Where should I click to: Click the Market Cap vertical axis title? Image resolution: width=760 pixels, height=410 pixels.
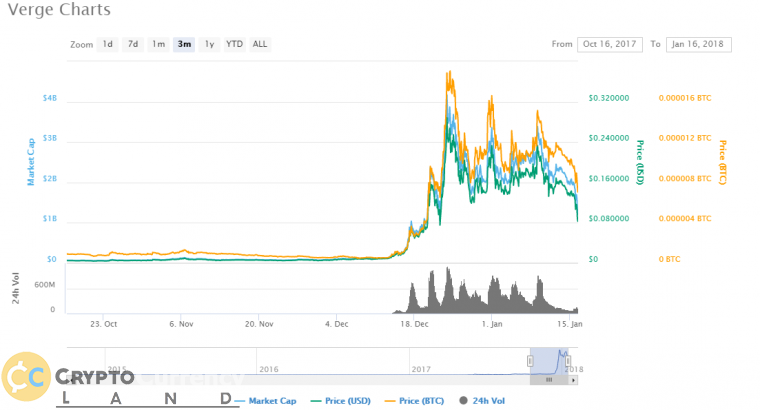[31, 162]
